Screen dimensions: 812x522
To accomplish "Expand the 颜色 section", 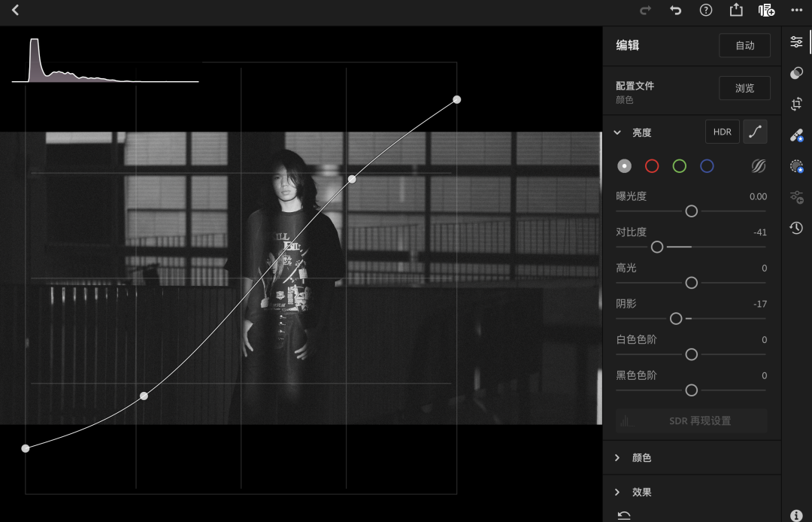I will (x=617, y=457).
